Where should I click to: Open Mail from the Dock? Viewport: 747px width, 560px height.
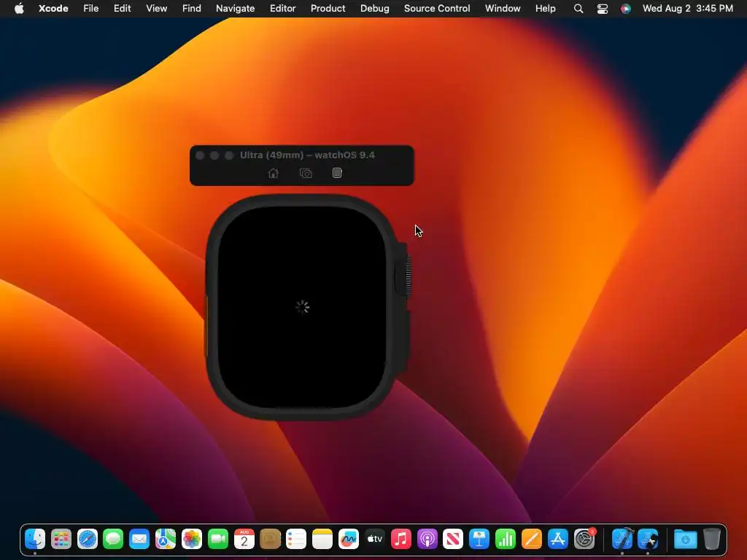[x=139, y=539]
